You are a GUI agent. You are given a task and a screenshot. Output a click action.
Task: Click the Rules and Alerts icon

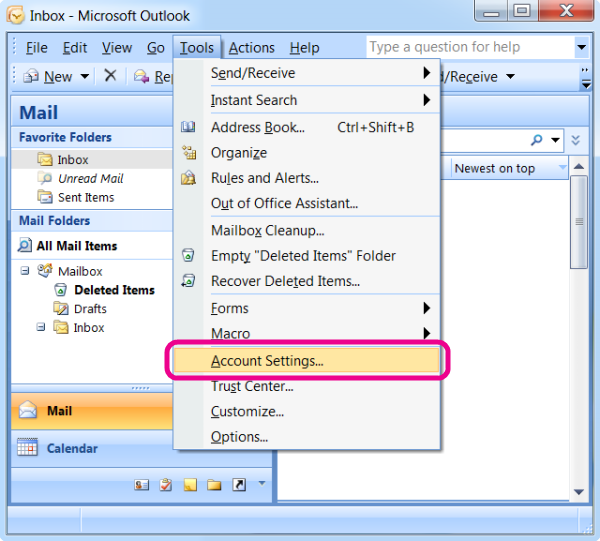188,178
